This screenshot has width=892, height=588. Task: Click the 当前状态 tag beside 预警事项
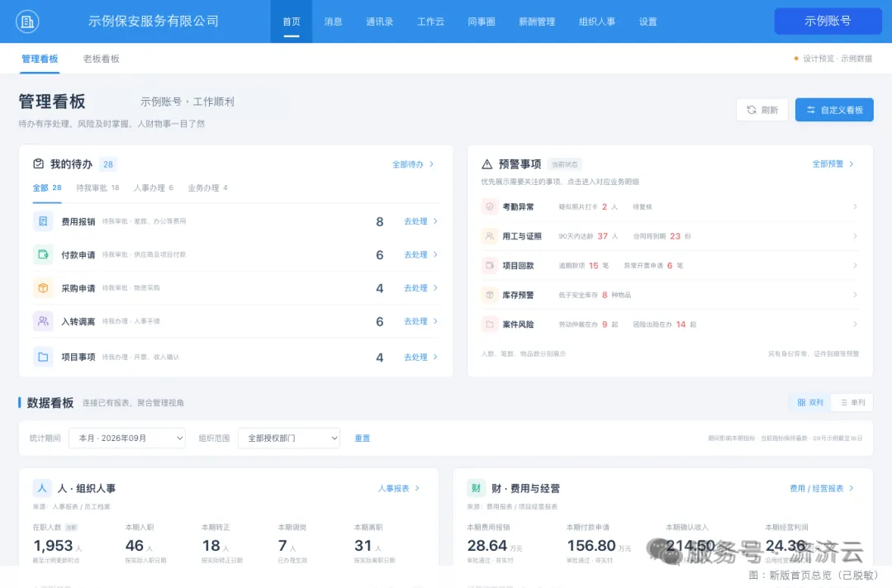[x=564, y=164]
